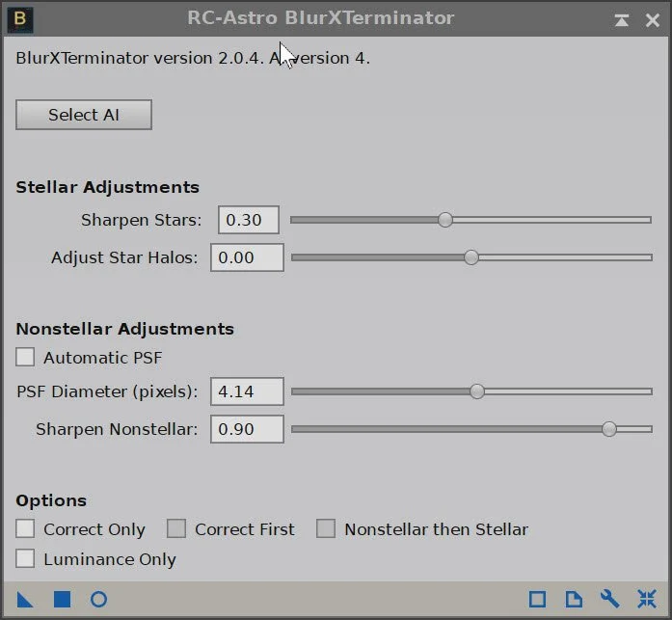Image resolution: width=672 pixels, height=620 pixels.
Task: Click the PSF Diameter value field 4.14
Action: pos(247,391)
